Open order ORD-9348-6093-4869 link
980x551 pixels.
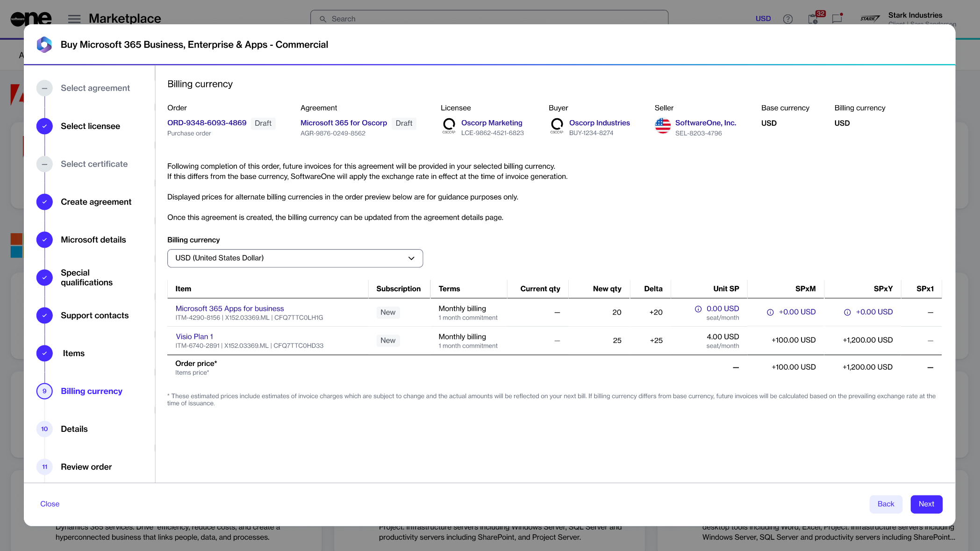click(x=207, y=123)
